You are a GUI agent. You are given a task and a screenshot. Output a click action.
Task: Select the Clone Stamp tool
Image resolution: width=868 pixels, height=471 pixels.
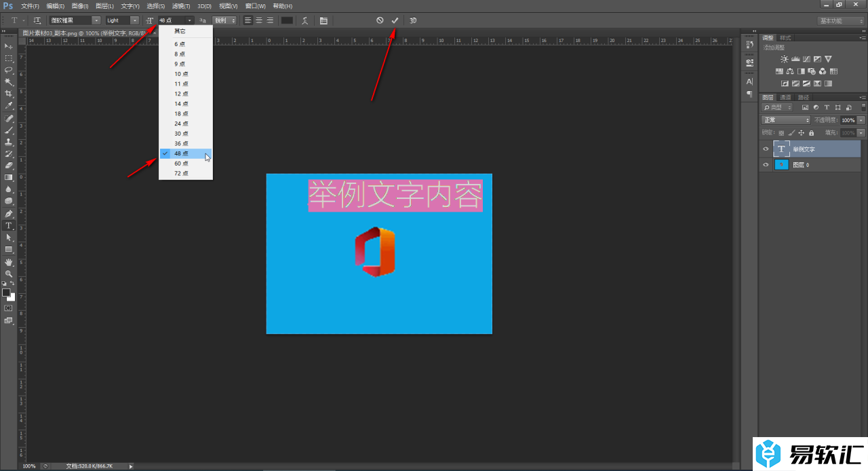tap(9, 143)
